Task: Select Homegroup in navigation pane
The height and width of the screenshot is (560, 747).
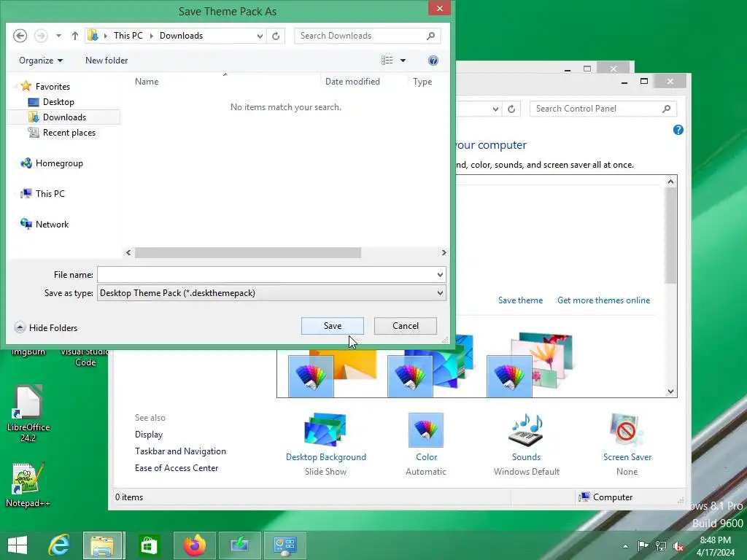Action: (x=59, y=163)
